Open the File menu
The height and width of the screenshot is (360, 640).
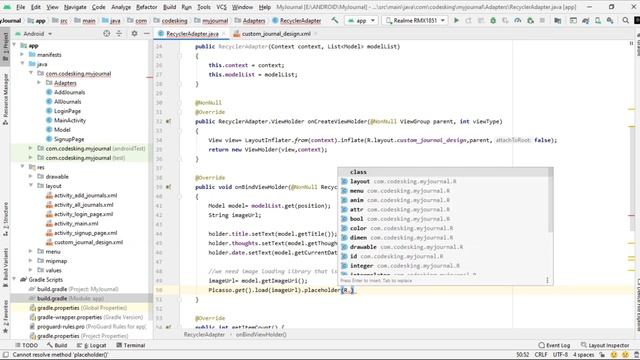pyautogui.click(x=20, y=7)
